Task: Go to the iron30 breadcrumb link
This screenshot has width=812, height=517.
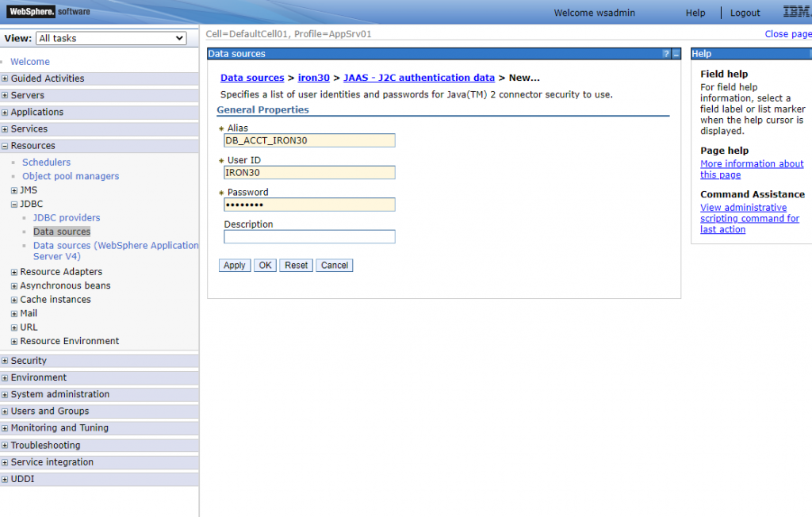Action: (313, 78)
